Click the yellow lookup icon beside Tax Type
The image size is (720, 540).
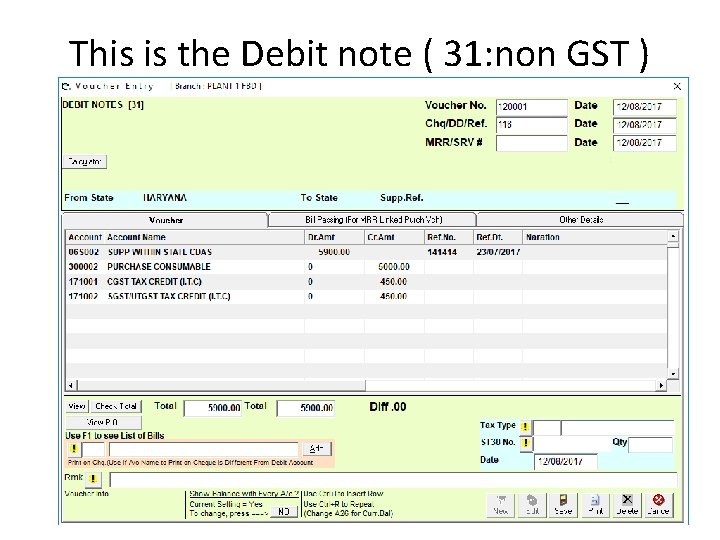525,427
